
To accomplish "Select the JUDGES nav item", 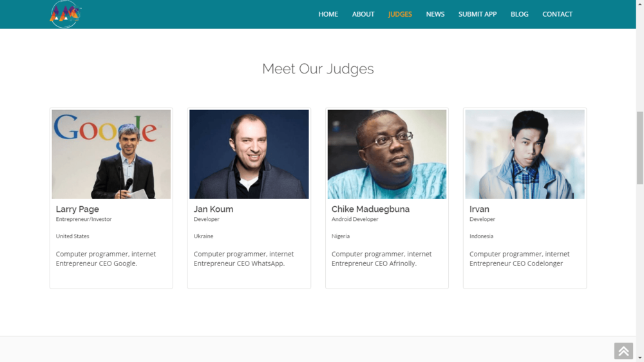I will (400, 14).
